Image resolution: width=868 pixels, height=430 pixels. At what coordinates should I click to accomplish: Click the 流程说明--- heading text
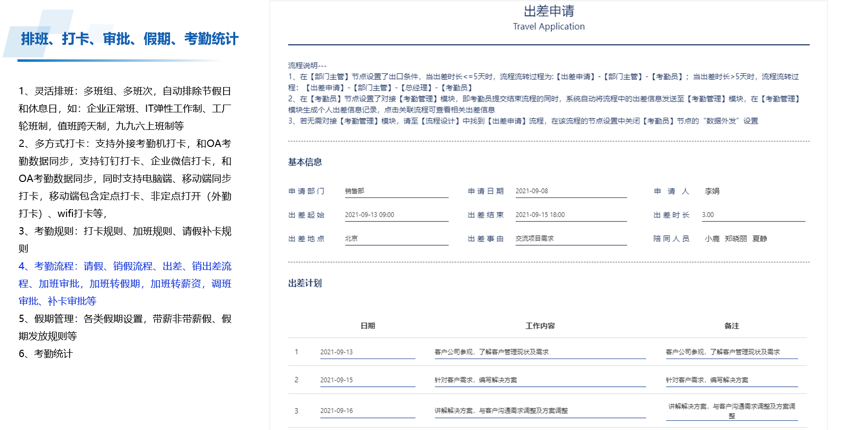pyautogui.click(x=307, y=66)
